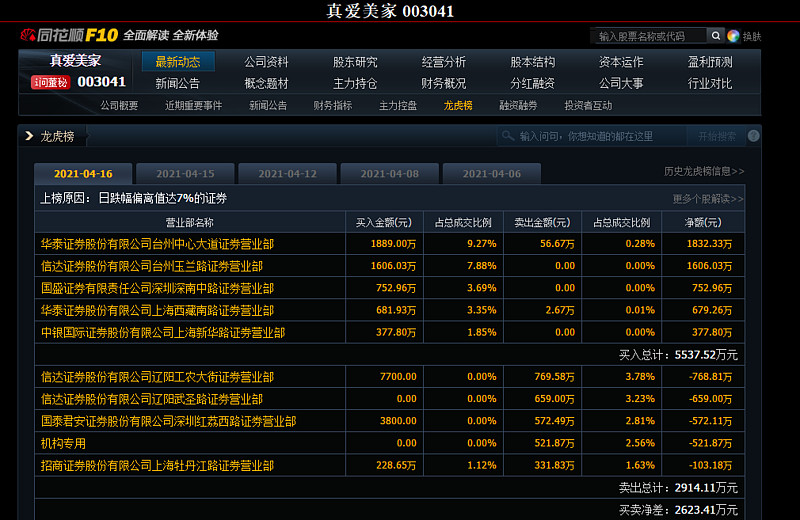Screen dimensions: 800x520
Task: Click the 买入总计 5537.52万元 total
Action: coord(678,355)
